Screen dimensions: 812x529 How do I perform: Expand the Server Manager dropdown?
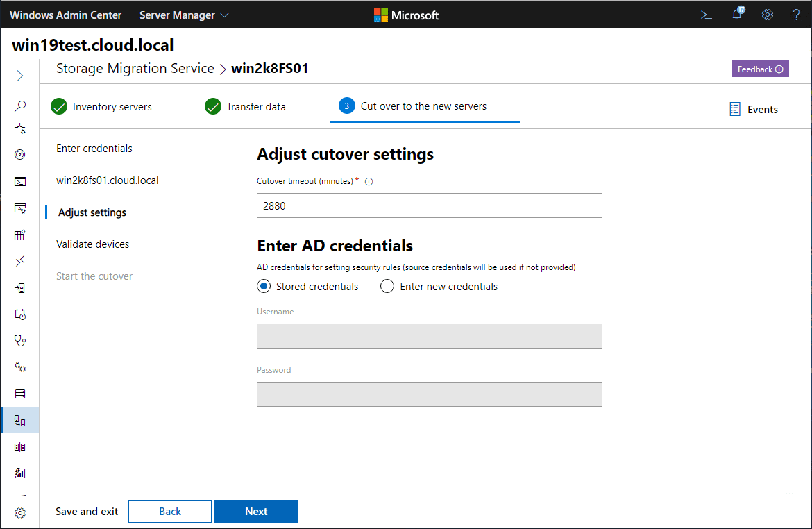(184, 15)
